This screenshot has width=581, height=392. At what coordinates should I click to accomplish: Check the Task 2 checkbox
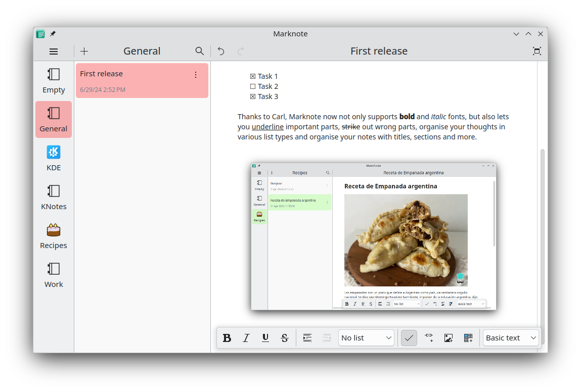(x=253, y=86)
